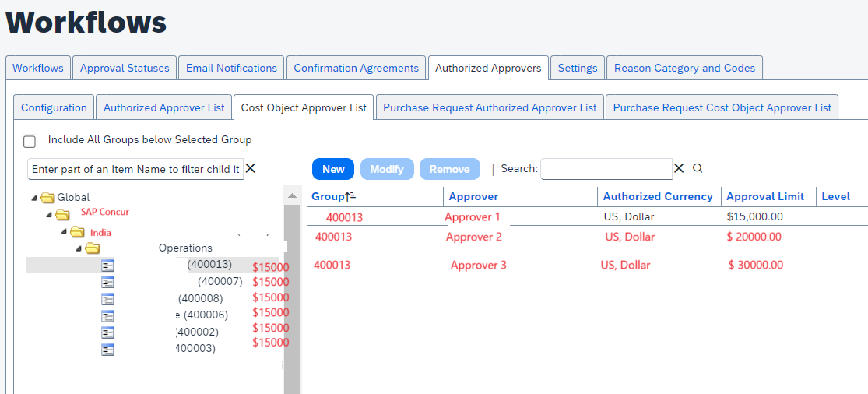Select the (400008) tree item

click(x=200, y=298)
